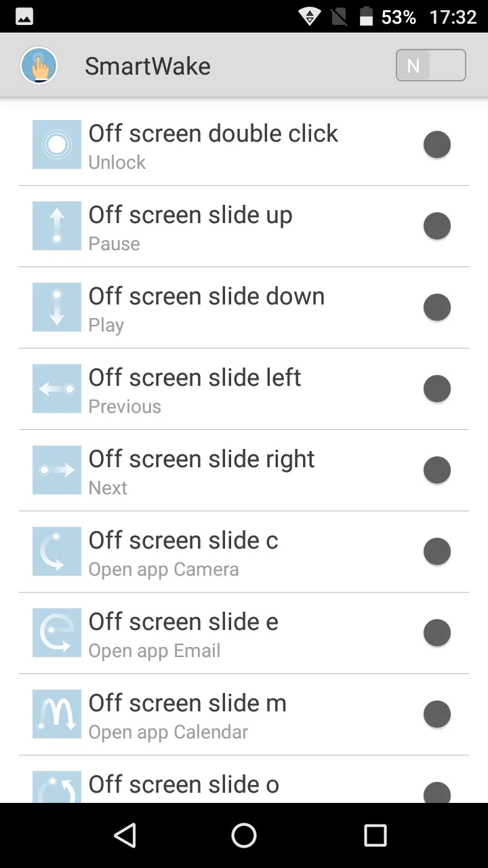
Task: Enable Off screen double click toggle
Action: click(x=437, y=144)
